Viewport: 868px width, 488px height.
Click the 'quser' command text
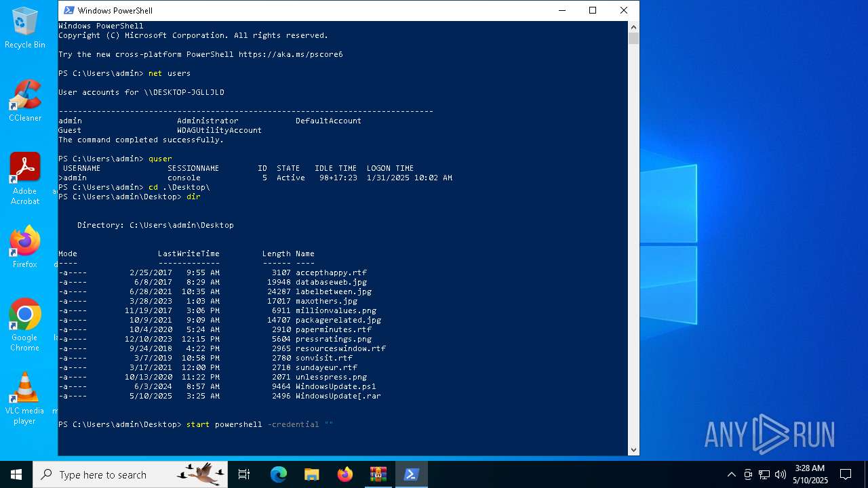click(160, 159)
